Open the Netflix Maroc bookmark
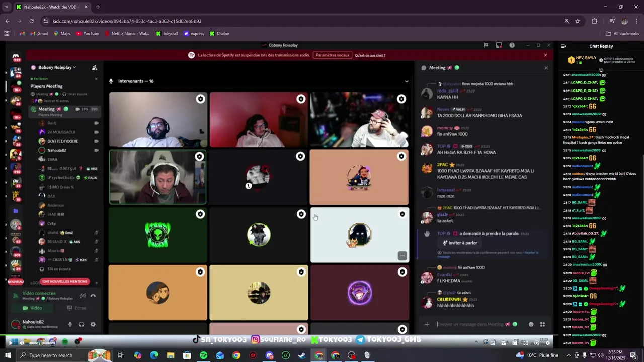This screenshot has height=362, width=644. 127,34
